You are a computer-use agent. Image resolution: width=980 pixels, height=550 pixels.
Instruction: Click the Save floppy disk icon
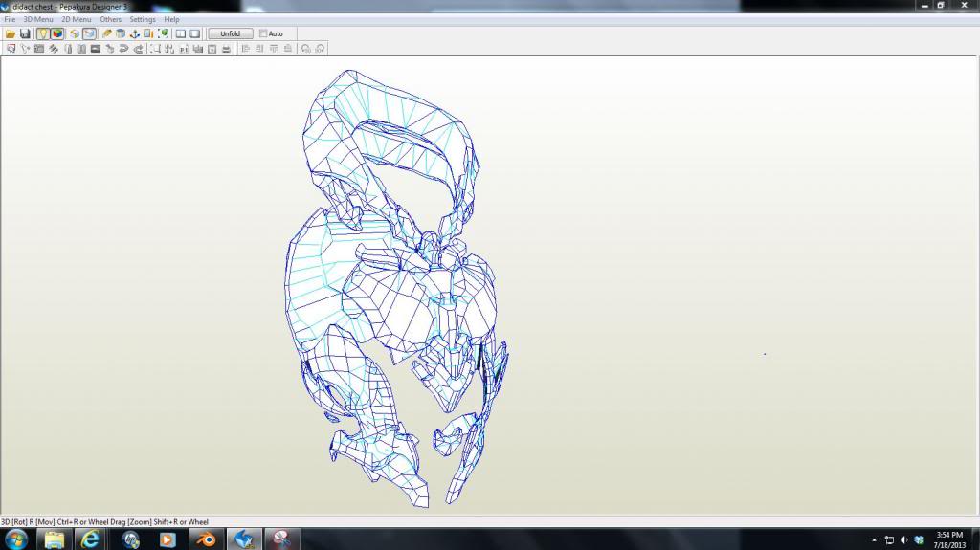tap(25, 33)
